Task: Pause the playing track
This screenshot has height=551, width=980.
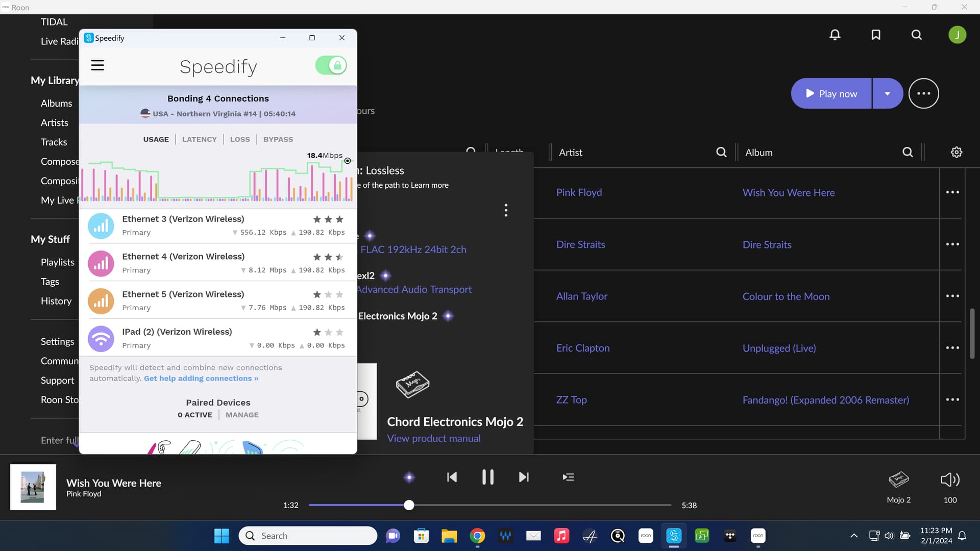Action: click(x=488, y=477)
